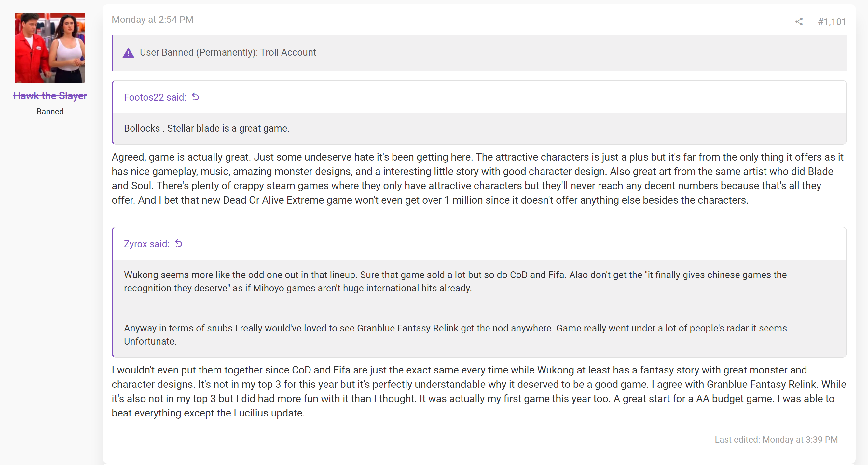Jump to Footos22's original post via arrow icon
The height and width of the screenshot is (465, 868).
point(195,97)
